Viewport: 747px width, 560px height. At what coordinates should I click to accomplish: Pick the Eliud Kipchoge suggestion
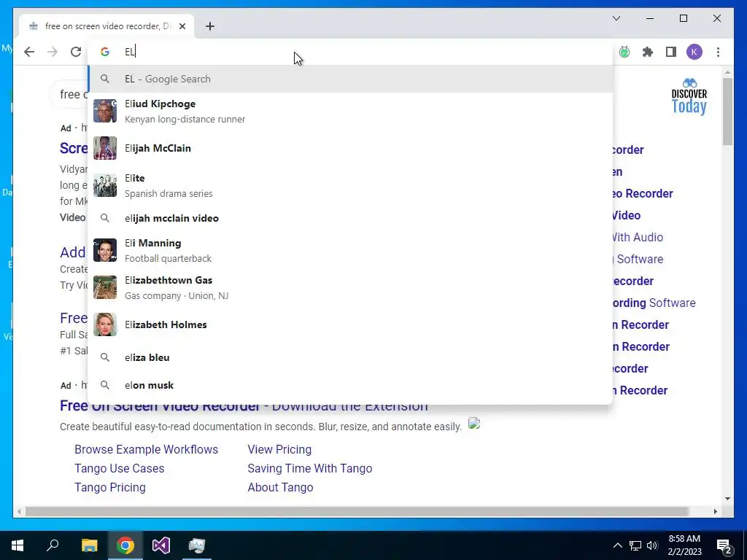350,112
